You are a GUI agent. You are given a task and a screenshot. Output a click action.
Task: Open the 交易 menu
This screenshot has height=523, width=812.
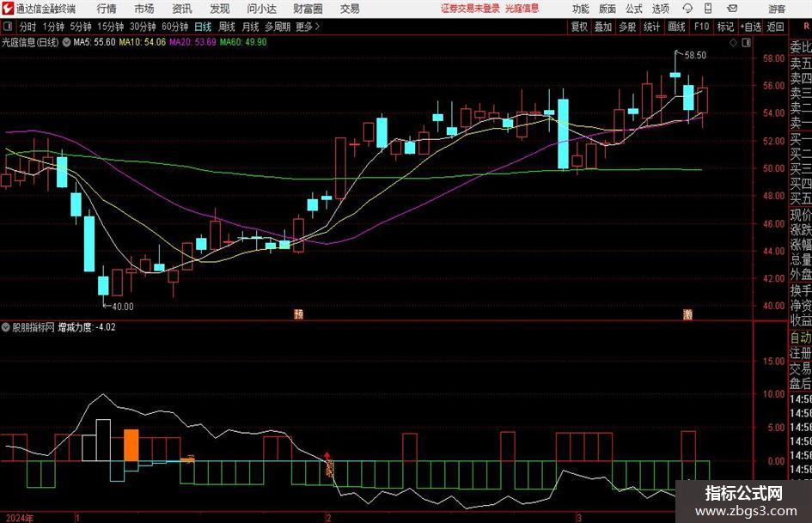tap(350, 9)
